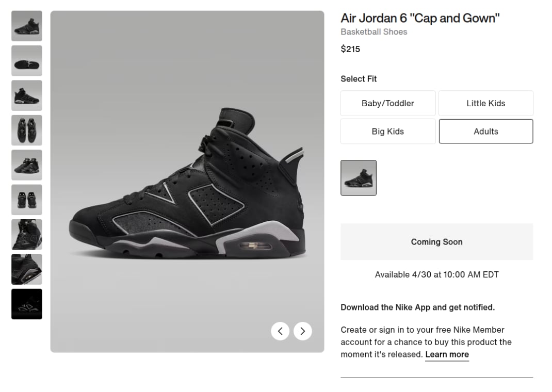
Task: Click the $215 price text
Action: click(350, 49)
